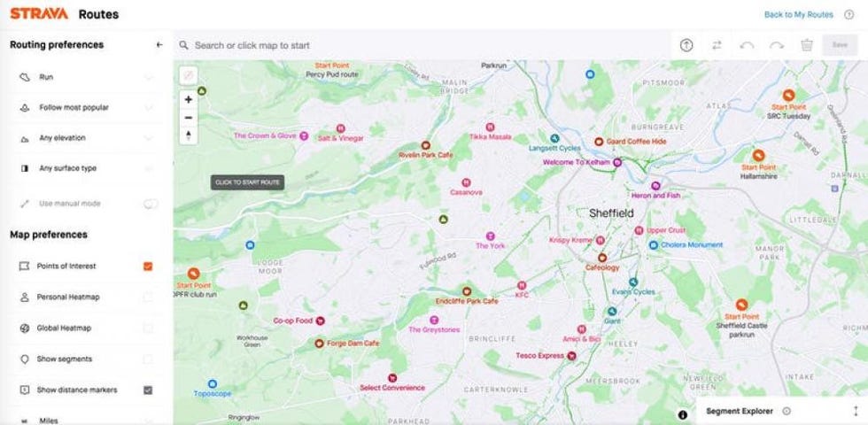
Task: Open the Run activity type dropdown
Action: 87,78
